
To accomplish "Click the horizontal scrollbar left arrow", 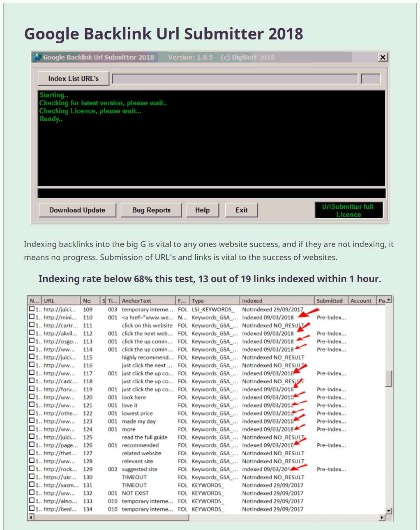I will pos(31,518).
